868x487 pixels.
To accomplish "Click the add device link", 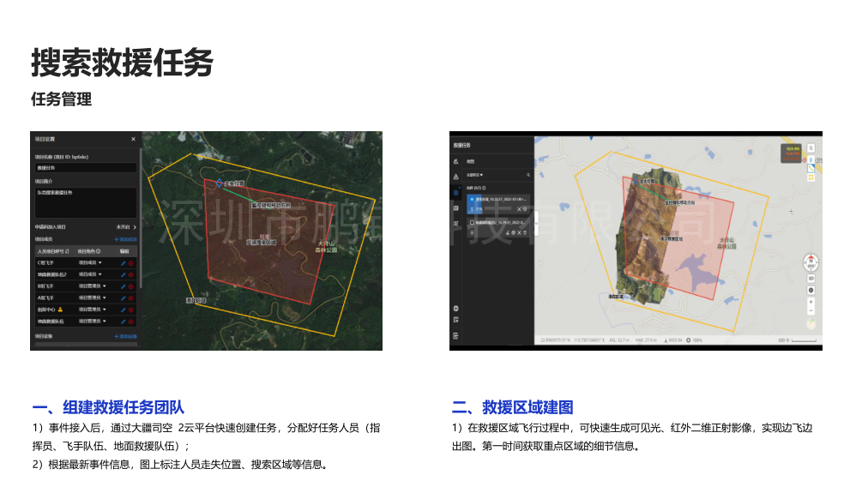I will [x=124, y=336].
